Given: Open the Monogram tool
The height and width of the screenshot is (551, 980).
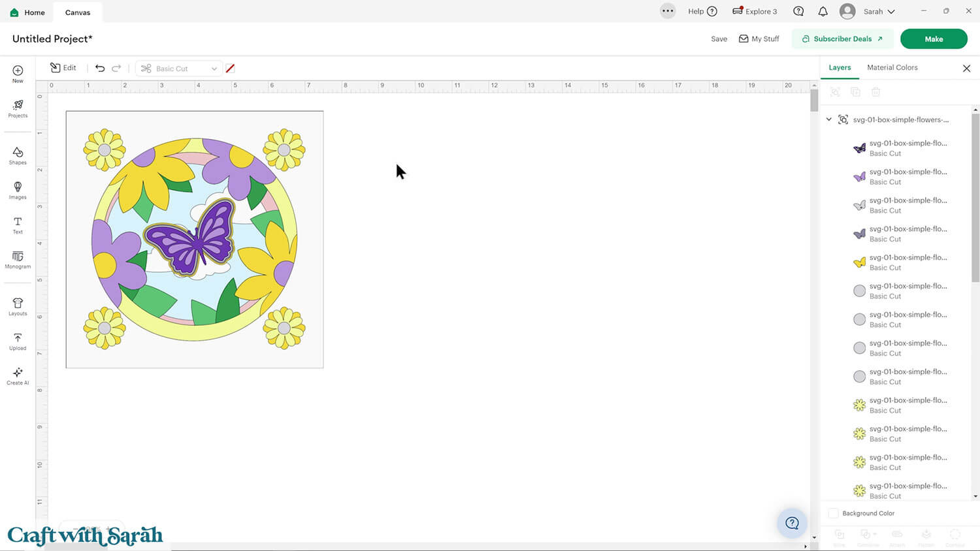Looking at the screenshot, I should point(18,260).
